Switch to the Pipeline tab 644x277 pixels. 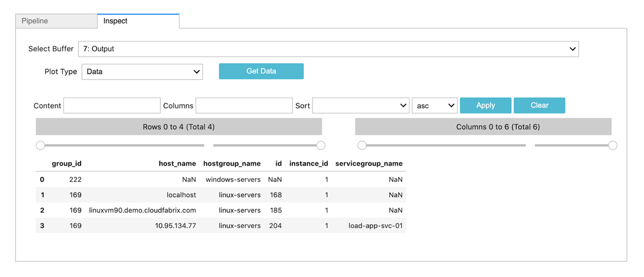[x=56, y=21]
